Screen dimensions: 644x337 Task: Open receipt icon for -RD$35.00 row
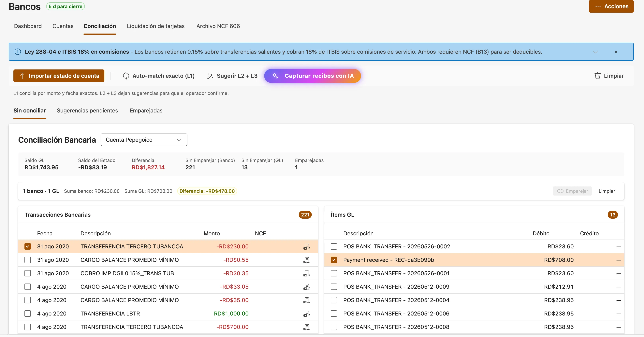coord(307,300)
